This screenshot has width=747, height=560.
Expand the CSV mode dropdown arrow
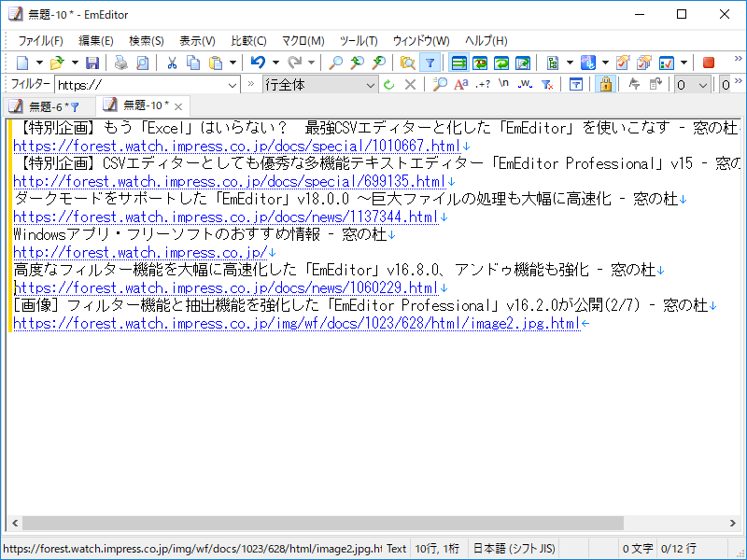pyautogui.click(x=570, y=63)
